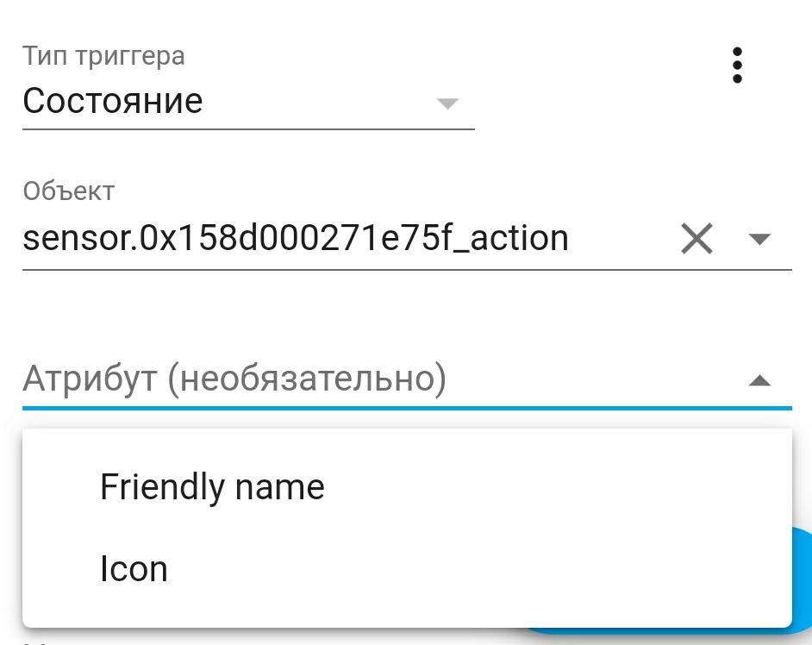Click the blue underline of the Атрибут field
812x645 pixels.
click(407, 406)
